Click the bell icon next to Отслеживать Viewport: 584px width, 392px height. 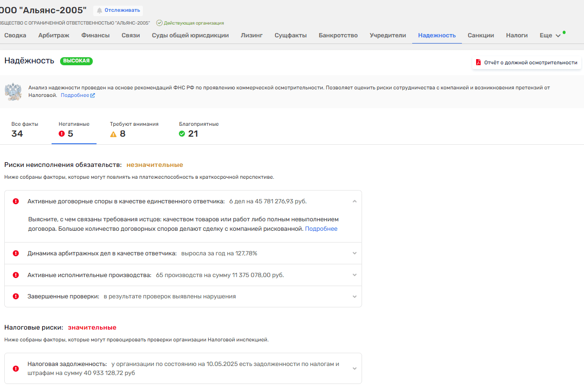99,10
